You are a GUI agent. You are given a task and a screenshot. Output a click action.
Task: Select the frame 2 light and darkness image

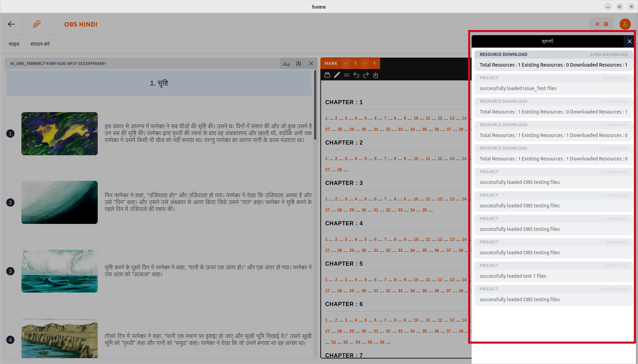[x=59, y=202]
